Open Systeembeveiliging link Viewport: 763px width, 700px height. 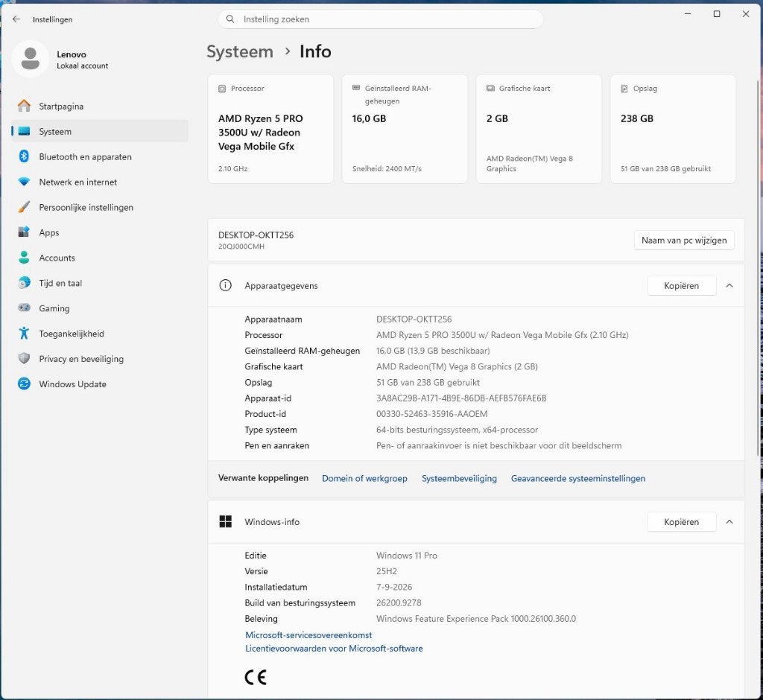point(459,478)
